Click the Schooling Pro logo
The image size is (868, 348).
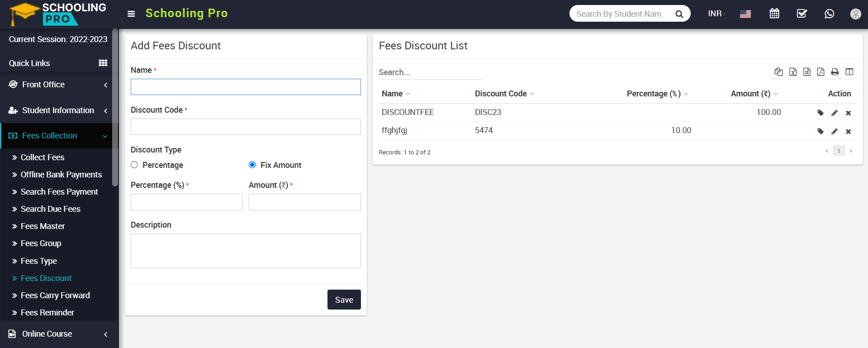[58, 14]
